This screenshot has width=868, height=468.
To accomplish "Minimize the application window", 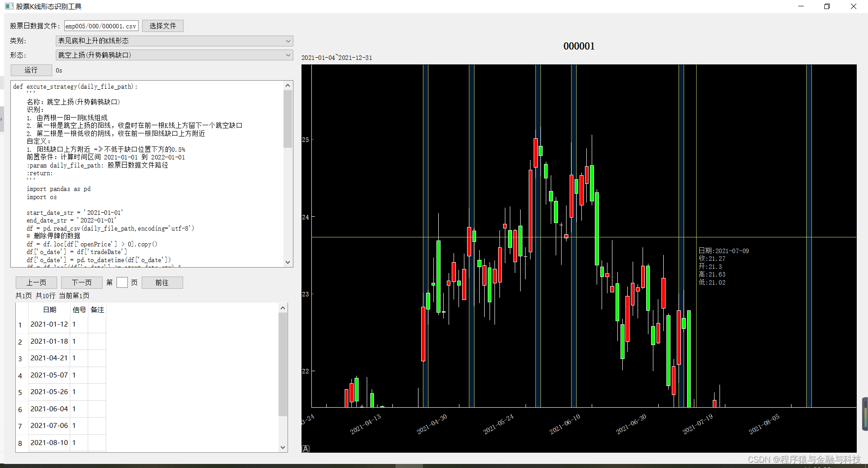I will coord(801,6).
